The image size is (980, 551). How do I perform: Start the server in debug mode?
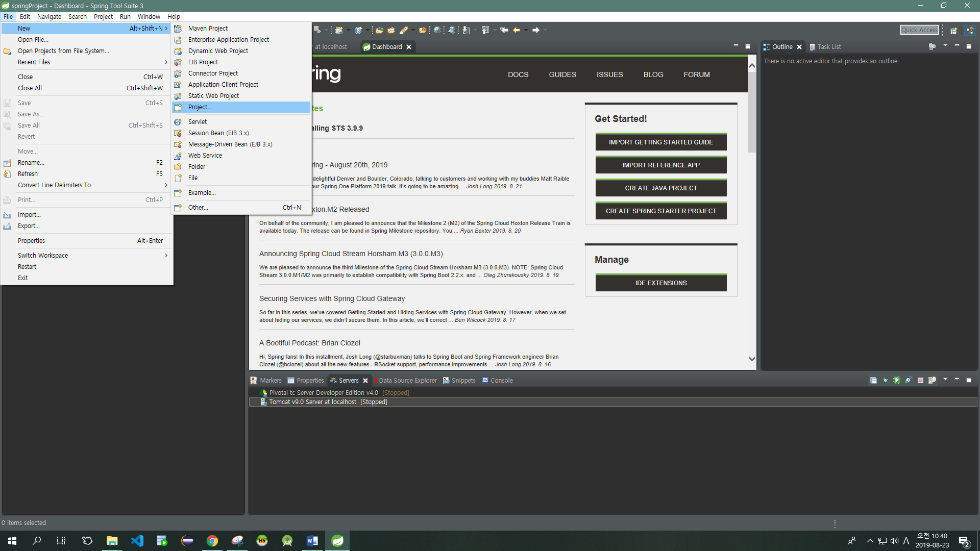click(885, 380)
